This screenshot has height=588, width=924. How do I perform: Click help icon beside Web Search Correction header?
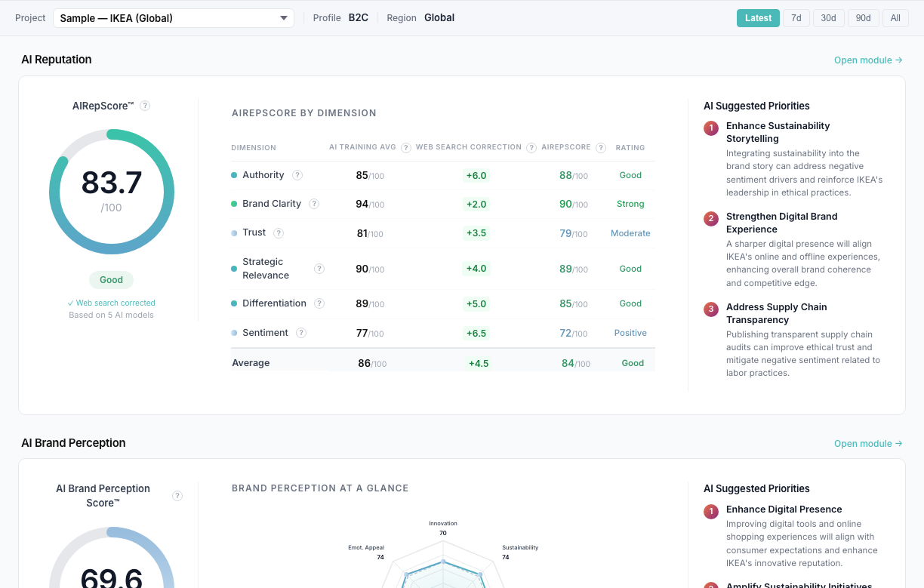pyautogui.click(x=531, y=148)
